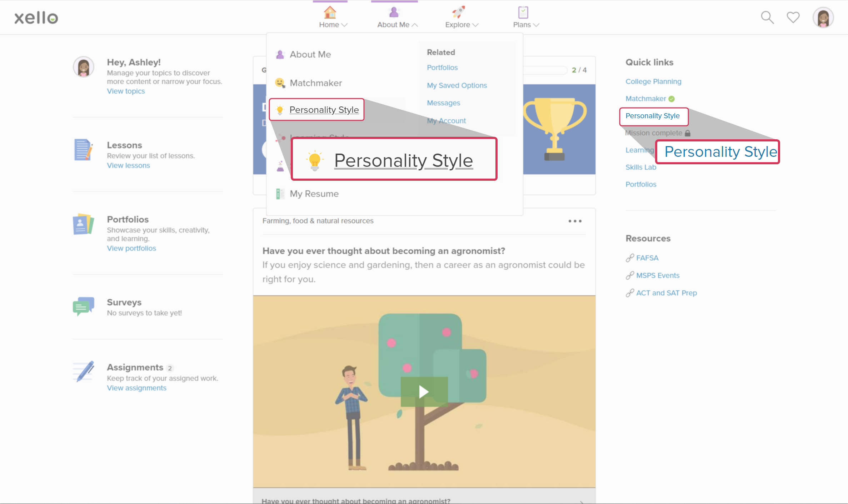
Task: Click the agronomist video illustration thumbnail
Action: [x=424, y=391]
